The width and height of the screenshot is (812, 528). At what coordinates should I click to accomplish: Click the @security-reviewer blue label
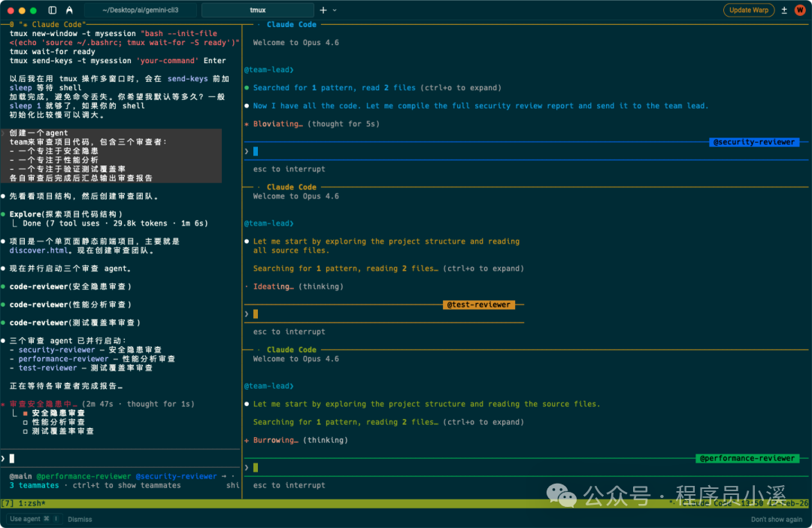pyautogui.click(x=754, y=142)
